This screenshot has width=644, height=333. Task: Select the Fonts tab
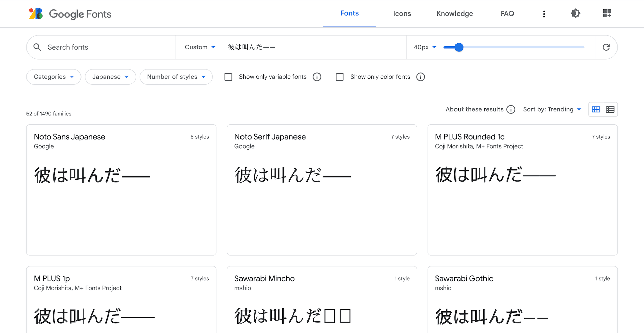point(350,13)
